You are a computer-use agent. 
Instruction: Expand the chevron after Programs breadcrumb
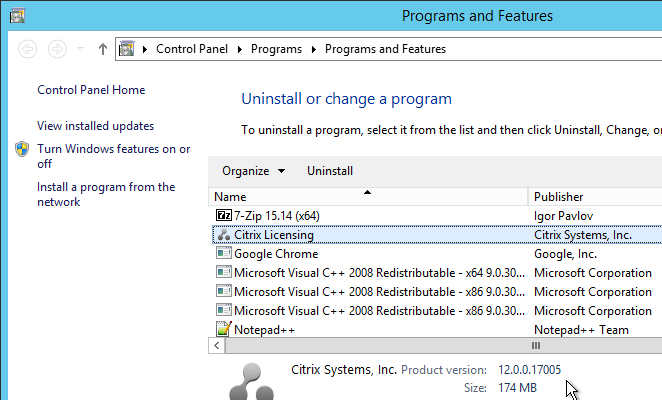tap(314, 49)
